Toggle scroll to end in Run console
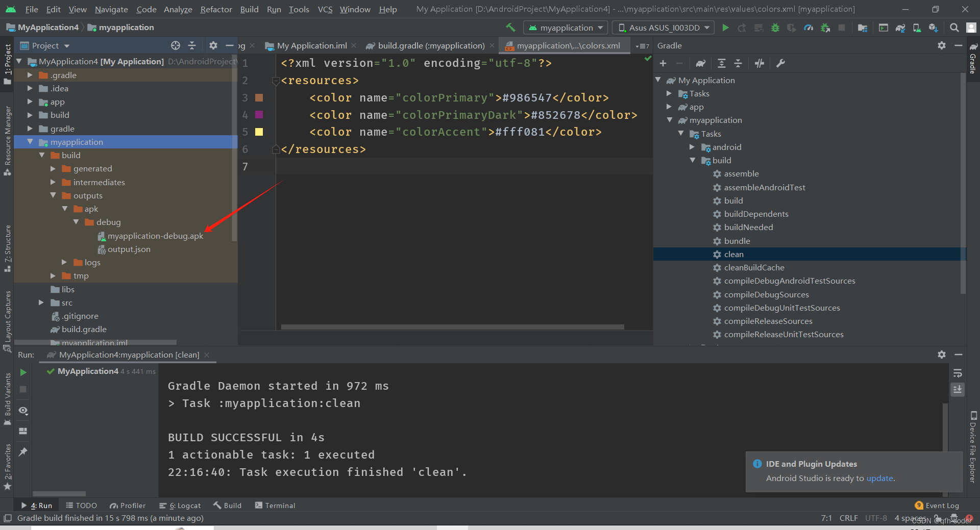 pos(958,390)
